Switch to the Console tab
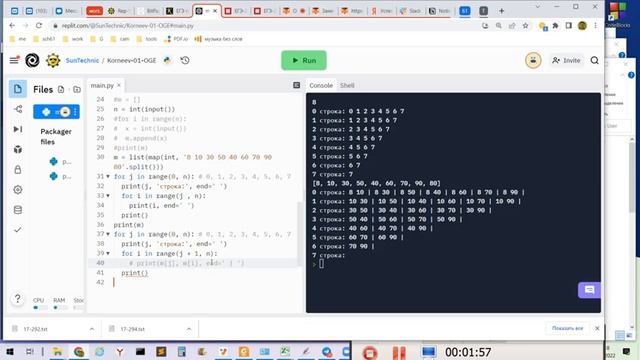 321,85
